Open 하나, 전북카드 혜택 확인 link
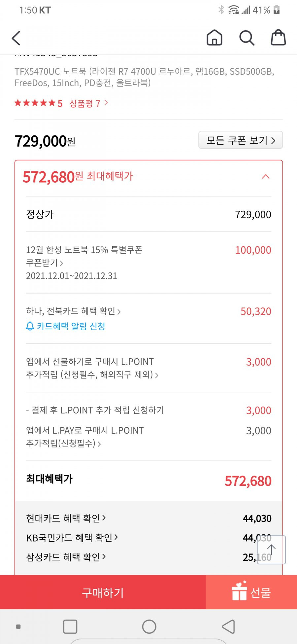The image size is (297, 644). [x=73, y=311]
